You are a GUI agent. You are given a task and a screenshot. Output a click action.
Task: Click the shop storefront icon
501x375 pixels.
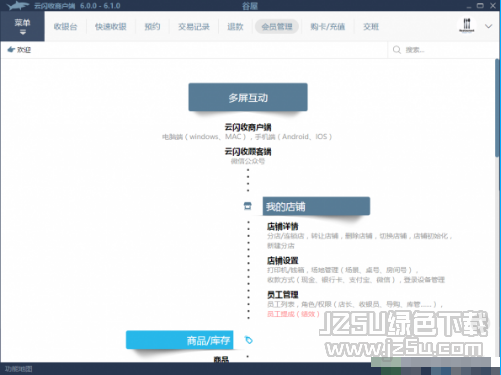click(248, 206)
